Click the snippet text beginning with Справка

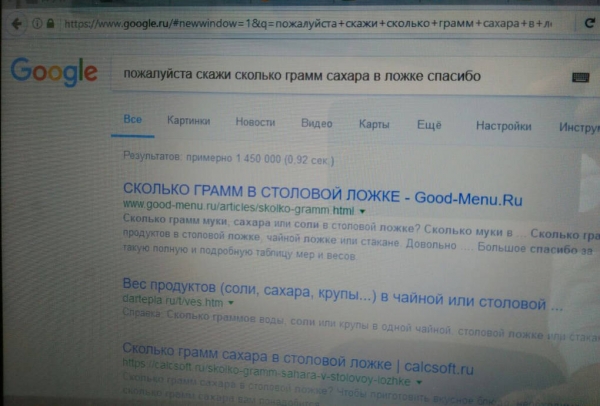click(361, 326)
